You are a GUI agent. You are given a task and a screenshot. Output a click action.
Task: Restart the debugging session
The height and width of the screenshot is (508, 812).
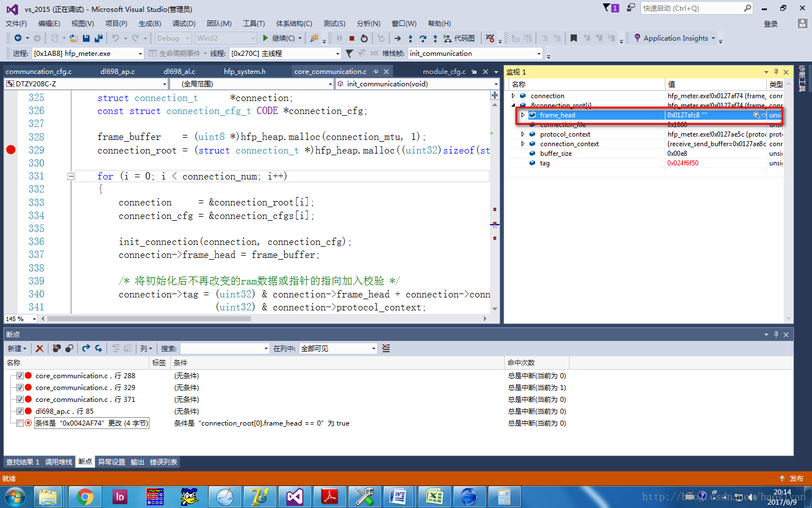click(x=364, y=38)
